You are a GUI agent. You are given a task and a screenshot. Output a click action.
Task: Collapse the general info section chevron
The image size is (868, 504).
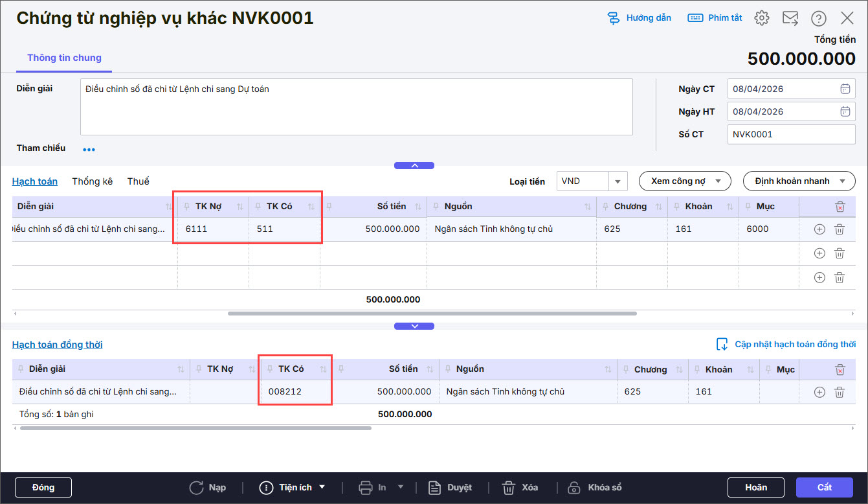pyautogui.click(x=414, y=166)
